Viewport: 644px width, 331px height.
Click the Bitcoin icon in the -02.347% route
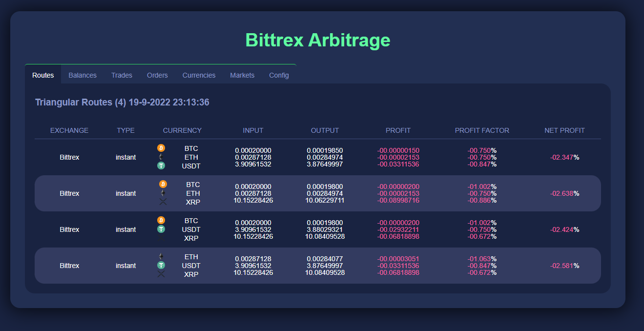[161, 147]
